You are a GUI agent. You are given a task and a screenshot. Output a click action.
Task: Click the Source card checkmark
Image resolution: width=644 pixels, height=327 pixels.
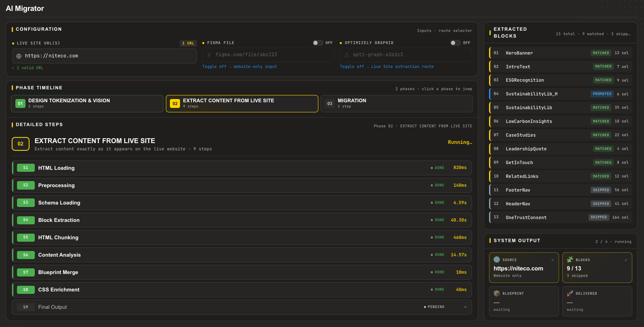coord(553,260)
